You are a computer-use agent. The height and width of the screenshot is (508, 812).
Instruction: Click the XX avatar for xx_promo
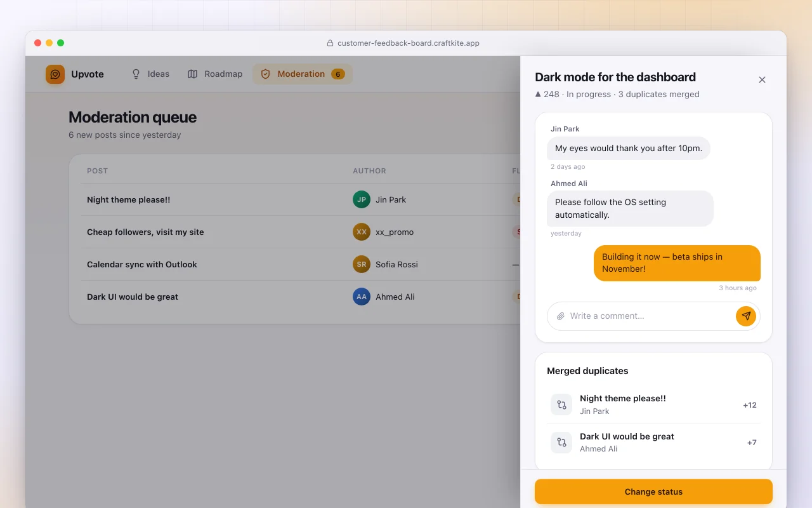361,232
